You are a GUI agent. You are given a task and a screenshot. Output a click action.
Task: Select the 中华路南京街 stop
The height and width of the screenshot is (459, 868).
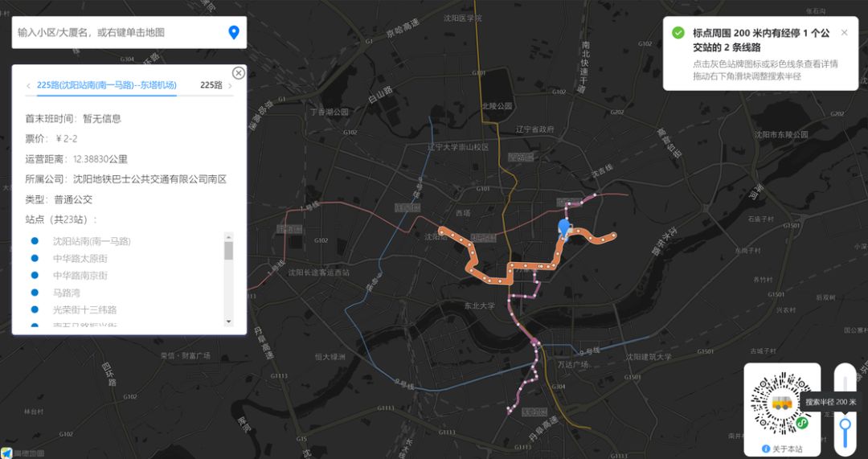click(80, 275)
